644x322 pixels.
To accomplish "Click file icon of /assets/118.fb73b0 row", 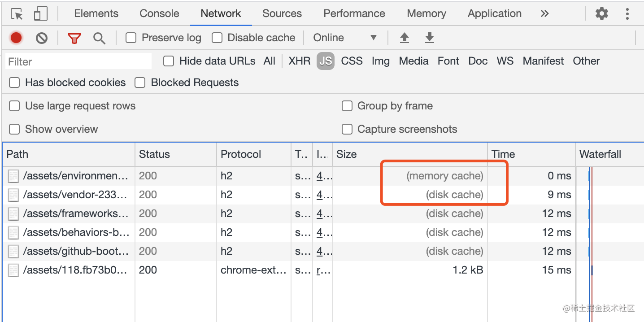I will [13, 270].
